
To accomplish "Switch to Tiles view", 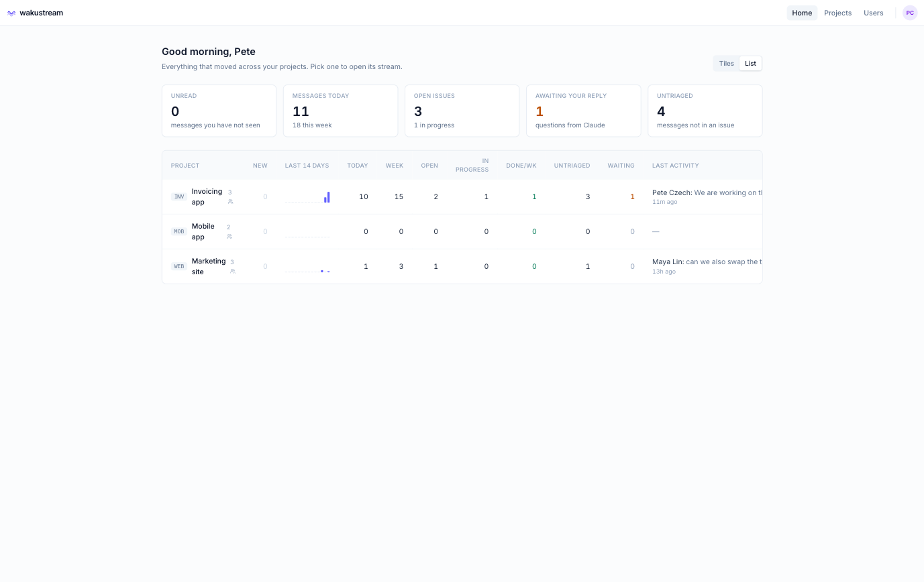I will 727,64.
